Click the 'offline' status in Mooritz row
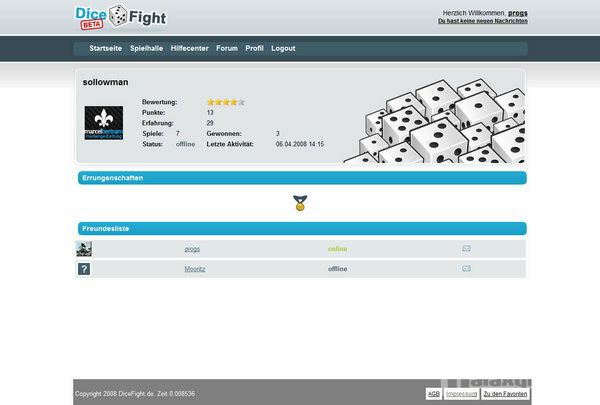Image resolution: width=600 pixels, height=405 pixels. tap(338, 269)
